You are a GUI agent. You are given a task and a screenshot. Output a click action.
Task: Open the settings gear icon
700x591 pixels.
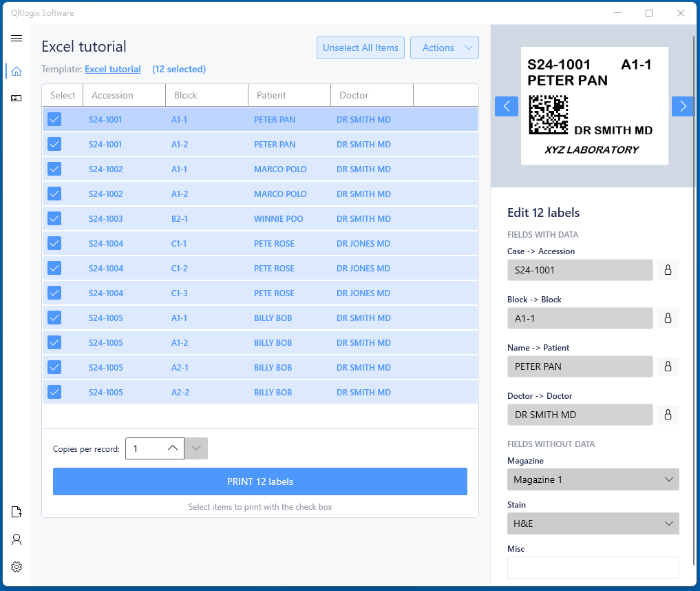[x=17, y=567]
